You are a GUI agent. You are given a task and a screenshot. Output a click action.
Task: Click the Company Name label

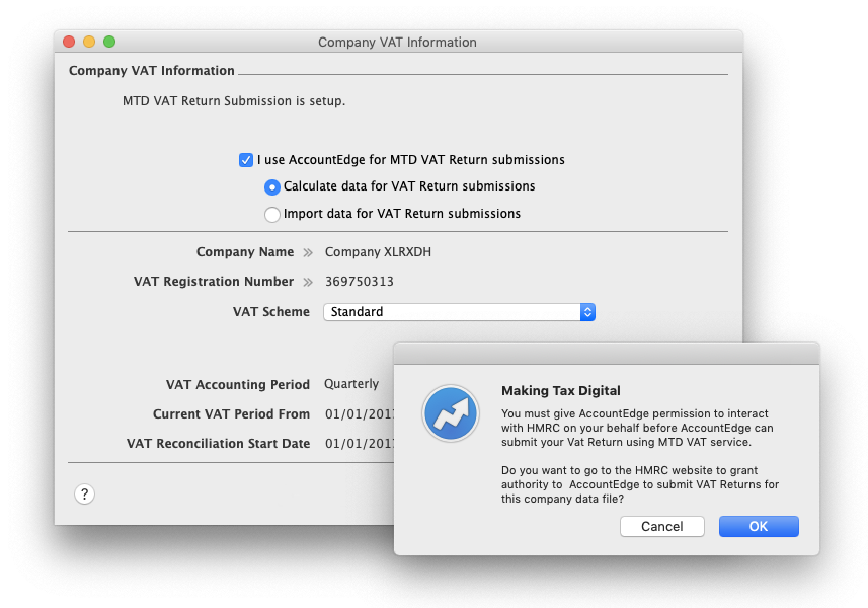[245, 252]
